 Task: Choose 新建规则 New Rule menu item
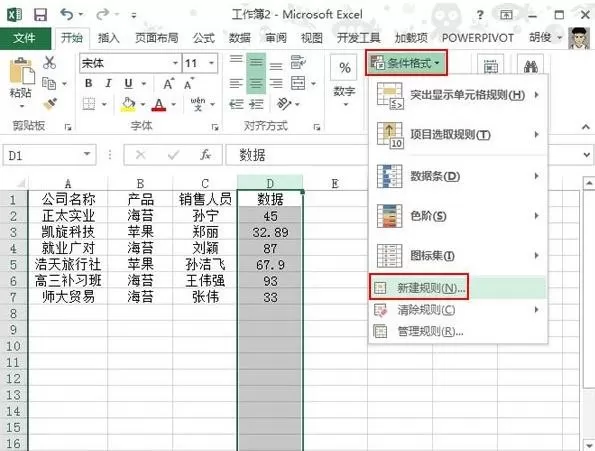click(x=458, y=288)
